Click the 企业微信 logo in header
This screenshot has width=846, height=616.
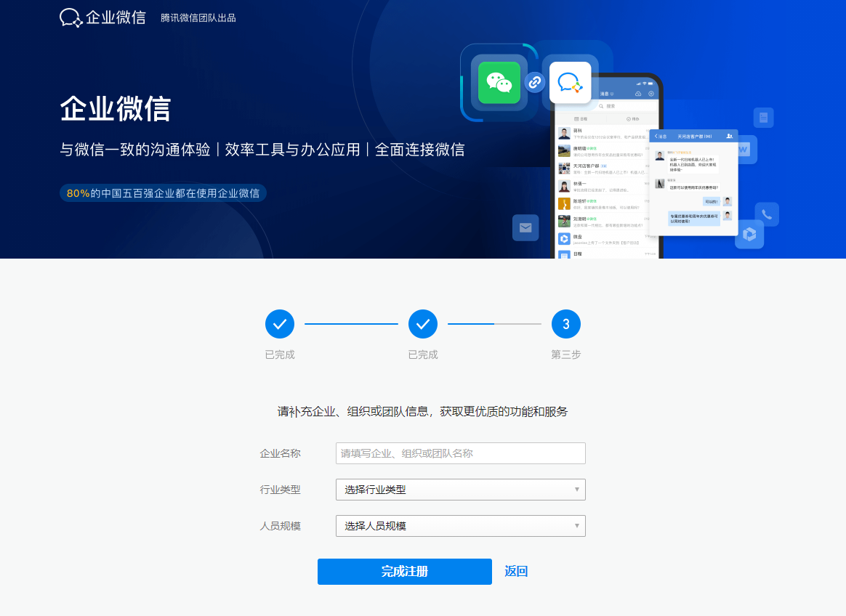pyautogui.click(x=102, y=17)
